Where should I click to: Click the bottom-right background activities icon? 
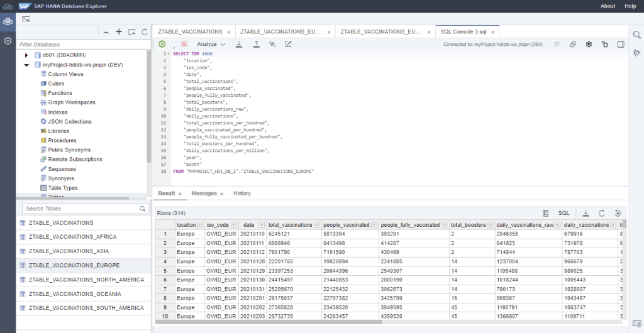click(636, 324)
